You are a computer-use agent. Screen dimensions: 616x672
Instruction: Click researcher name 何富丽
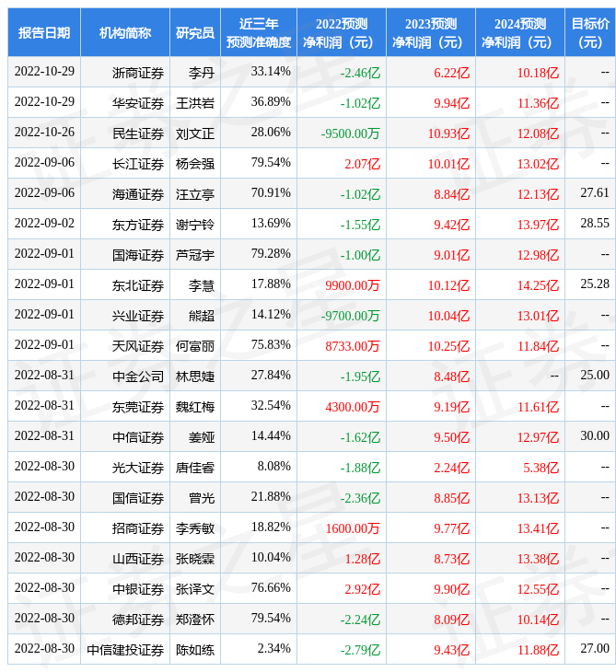tap(195, 346)
